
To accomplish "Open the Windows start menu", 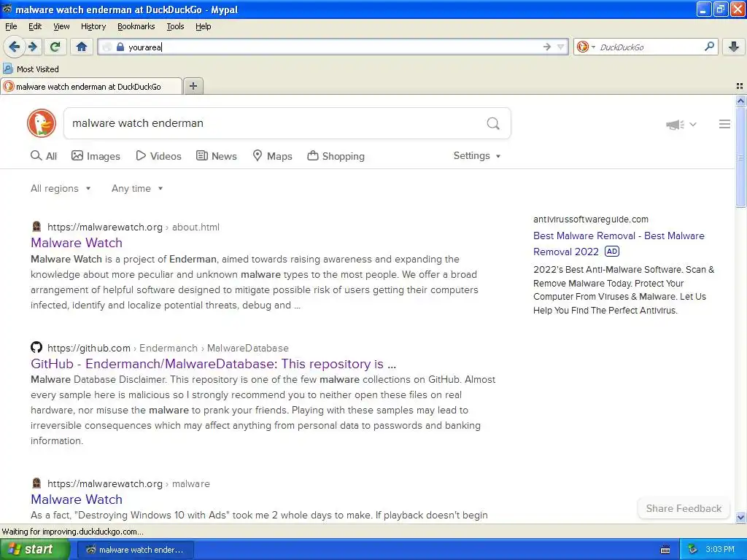I will click(34, 549).
